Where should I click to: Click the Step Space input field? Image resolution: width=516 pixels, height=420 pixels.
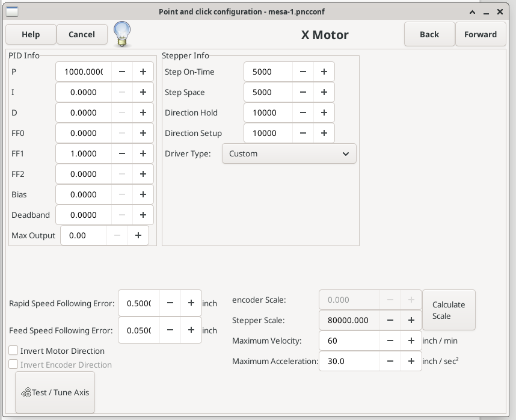(x=268, y=92)
